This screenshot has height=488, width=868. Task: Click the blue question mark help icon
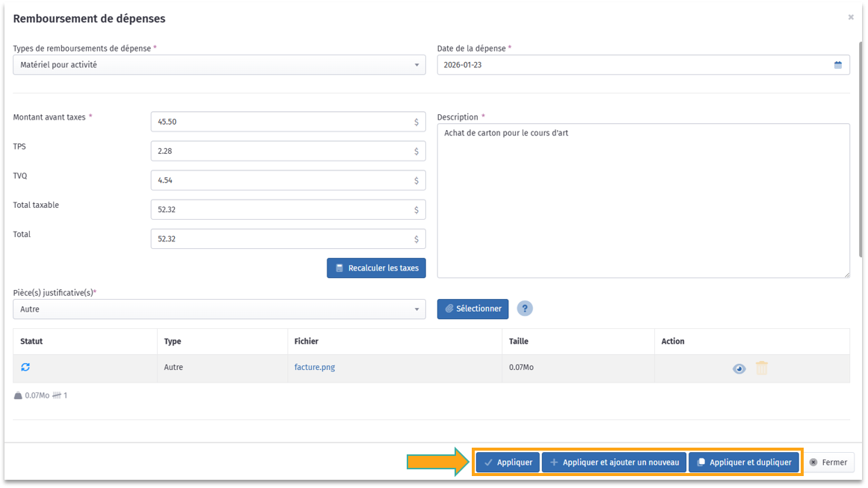[x=525, y=309]
